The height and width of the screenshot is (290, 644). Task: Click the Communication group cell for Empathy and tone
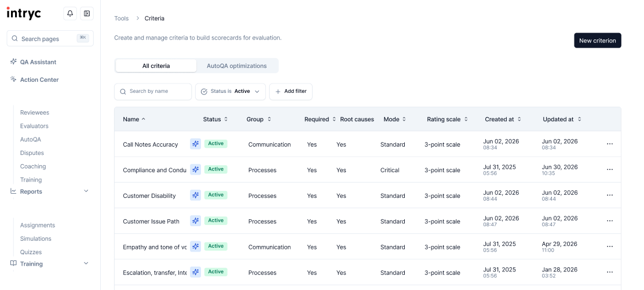click(269, 247)
